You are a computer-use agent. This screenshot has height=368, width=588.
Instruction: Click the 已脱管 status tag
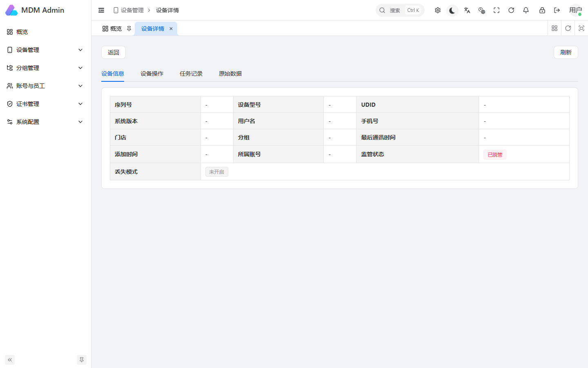495,155
